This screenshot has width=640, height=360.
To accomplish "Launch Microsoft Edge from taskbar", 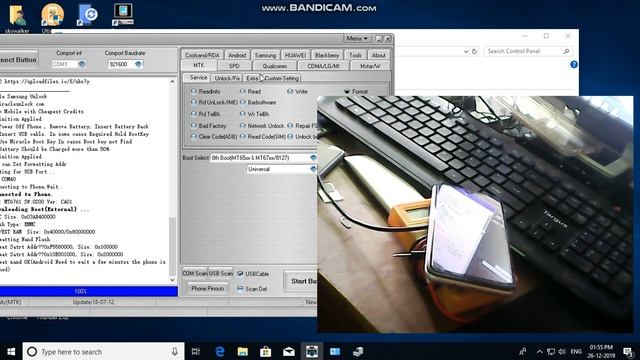I will (220, 351).
